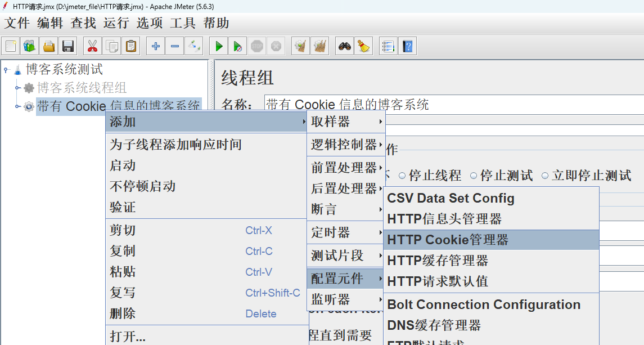Open the Function helper list icon
Viewport: 644px width, 345px height.
coord(388,46)
